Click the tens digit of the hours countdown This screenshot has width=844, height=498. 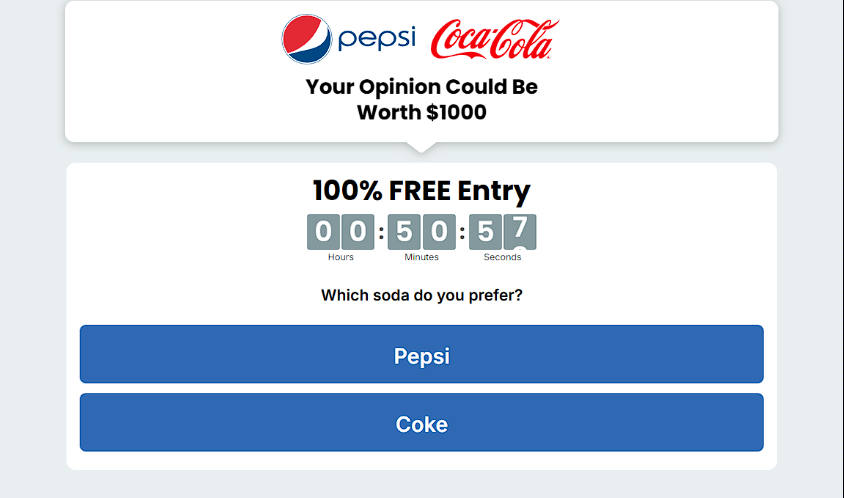click(323, 232)
